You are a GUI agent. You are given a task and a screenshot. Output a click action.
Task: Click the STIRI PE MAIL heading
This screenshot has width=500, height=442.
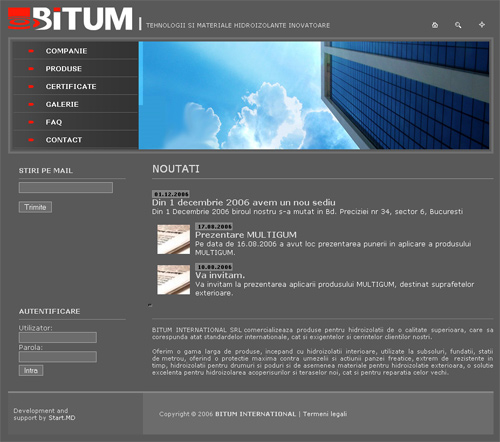(x=46, y=171)
